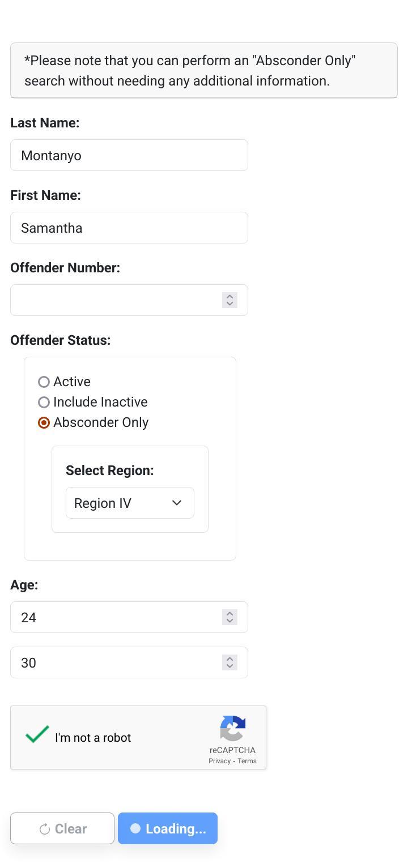Click the circular arrow icon in Clear button
Screen dimensions: 408x868
[45, 828]
